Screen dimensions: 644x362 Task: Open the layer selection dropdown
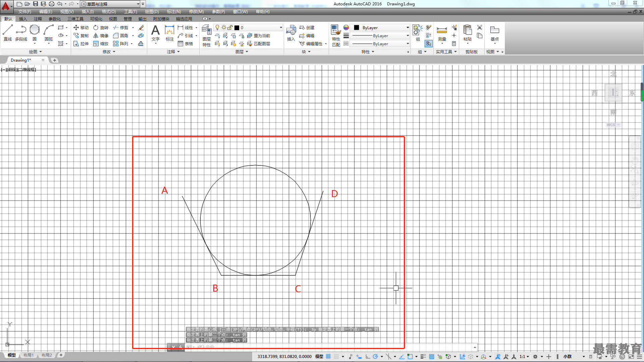(x=249, y=27)
